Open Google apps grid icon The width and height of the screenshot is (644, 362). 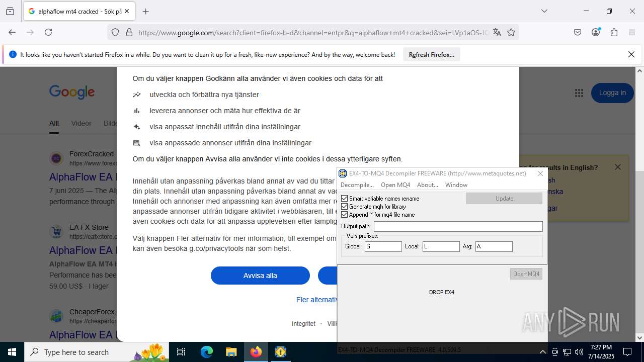[579, 93]
